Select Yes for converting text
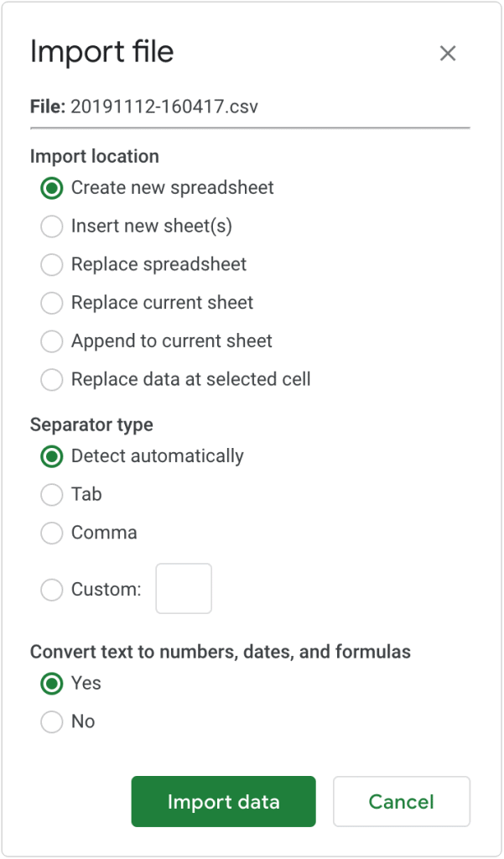504x859 pixels. (x=52, y=684)
